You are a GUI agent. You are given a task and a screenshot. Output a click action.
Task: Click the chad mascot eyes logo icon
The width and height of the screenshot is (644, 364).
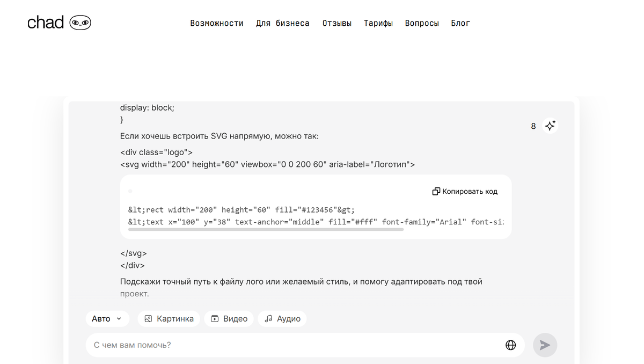click(80, 23)
